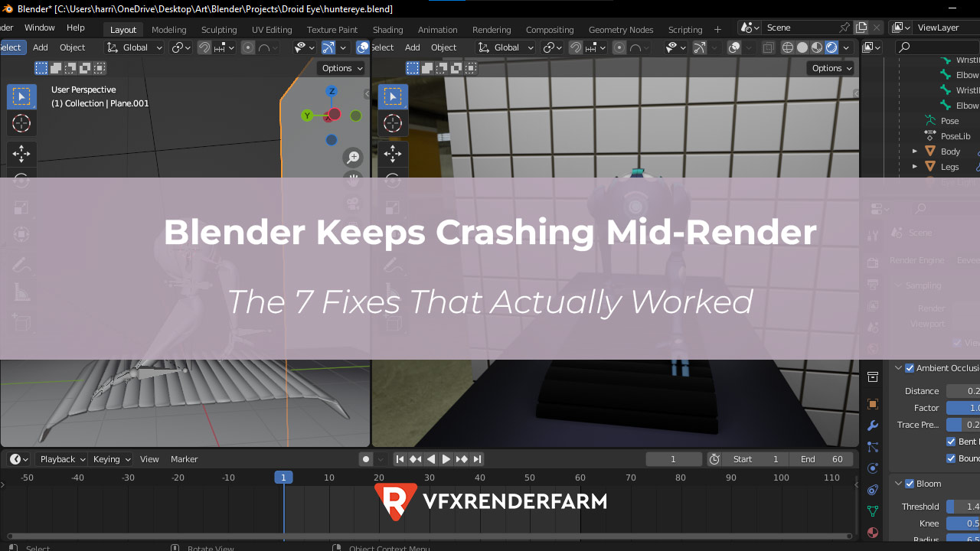Click the pin icon in Scene field
980x551 pixels.
[x=844, y=28]
